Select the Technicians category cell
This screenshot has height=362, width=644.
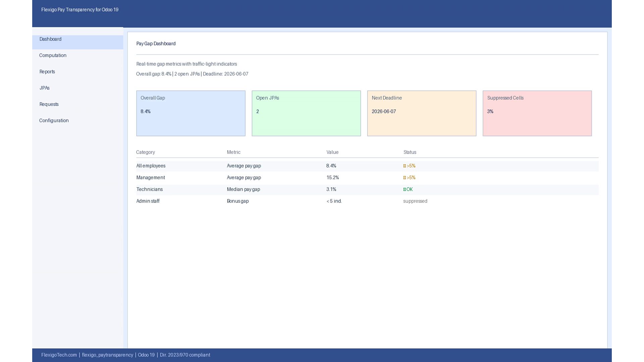coord(150,189)
